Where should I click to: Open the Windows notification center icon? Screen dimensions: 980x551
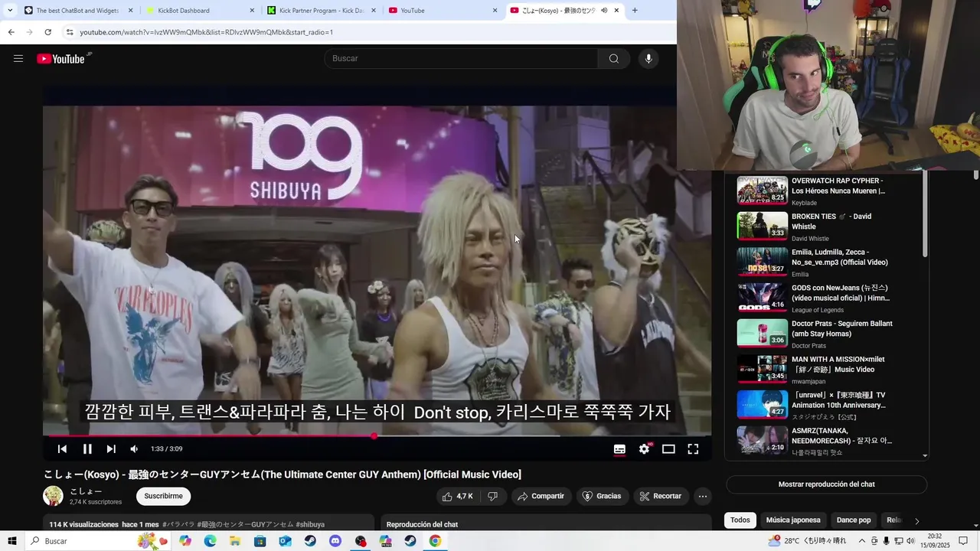pos(963,541)
